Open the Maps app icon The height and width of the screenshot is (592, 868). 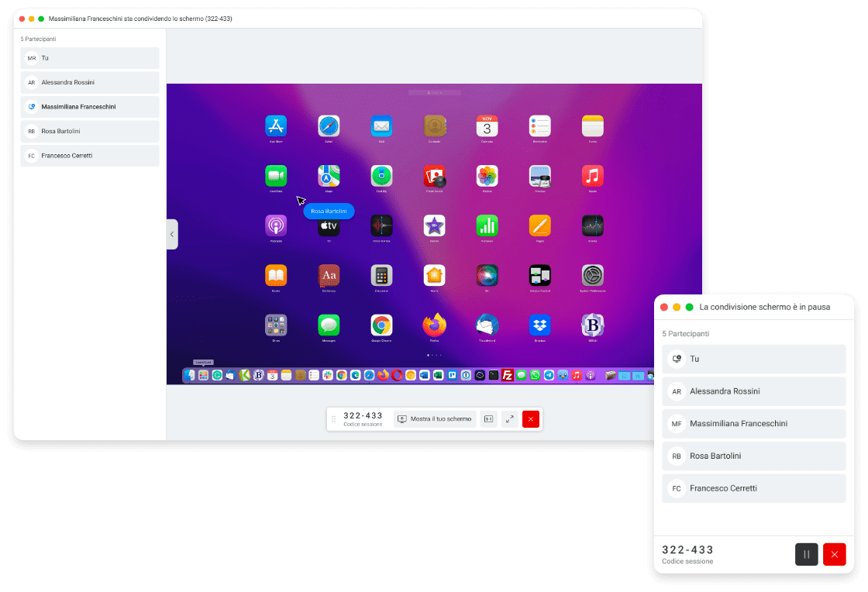[329, 176]
